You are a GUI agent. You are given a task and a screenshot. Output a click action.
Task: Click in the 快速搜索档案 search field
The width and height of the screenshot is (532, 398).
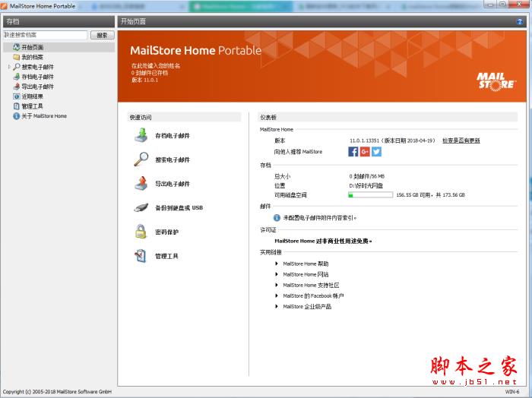(45, 35)
